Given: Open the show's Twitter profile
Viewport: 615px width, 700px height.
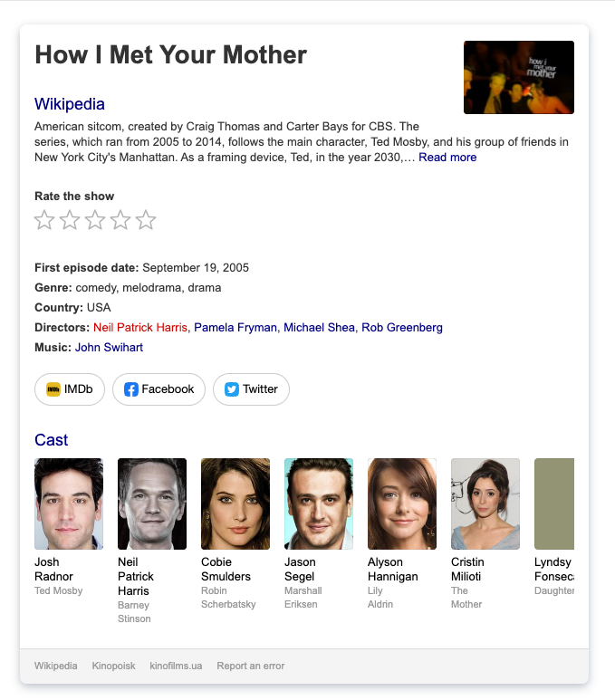Looking at the screenshot, I should [251, 389].
